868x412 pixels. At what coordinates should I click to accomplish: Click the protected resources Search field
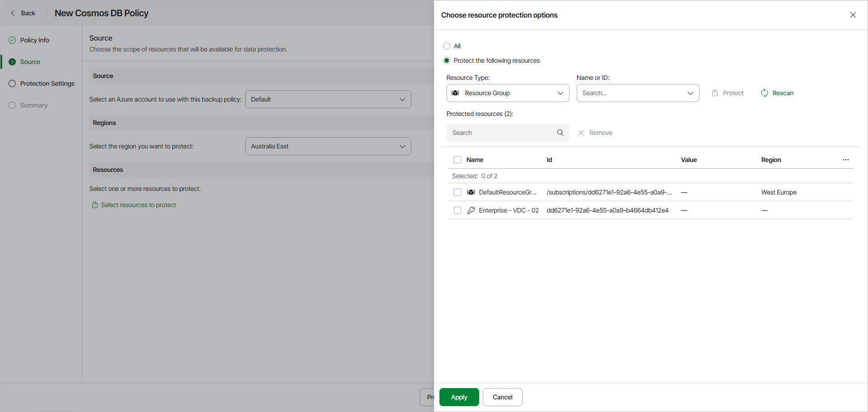[x=502, y=133]
